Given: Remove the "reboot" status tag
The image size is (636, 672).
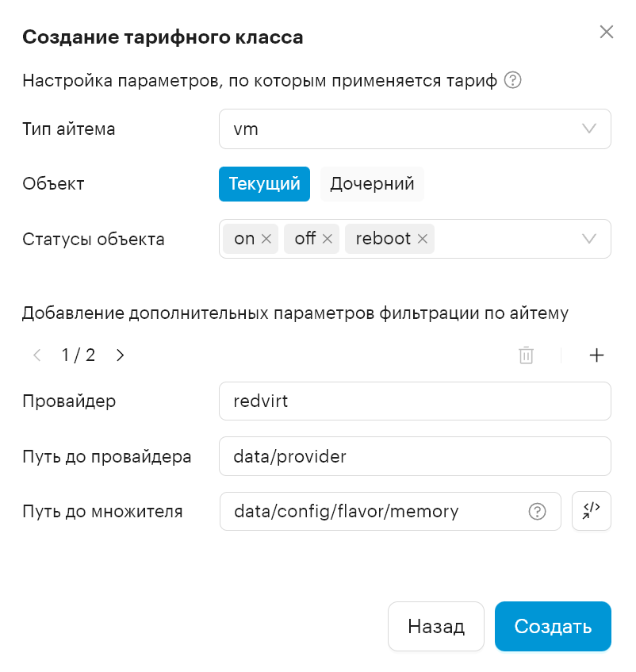Looking at the screenshot, I should (423, 239).
